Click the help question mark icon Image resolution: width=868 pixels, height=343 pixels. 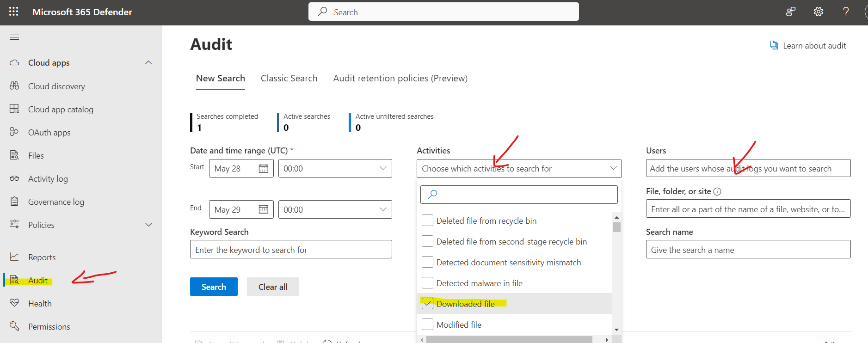[846, 12]
